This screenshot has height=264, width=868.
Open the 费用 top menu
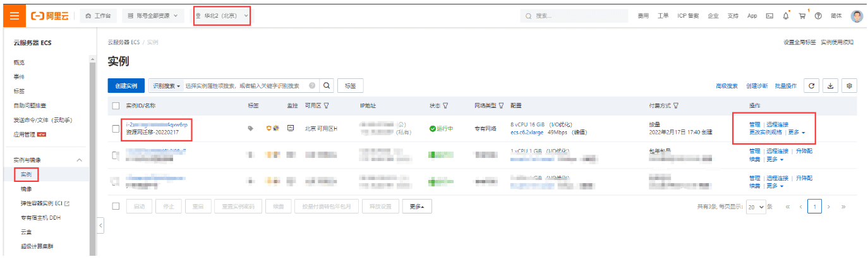(643, 16)
